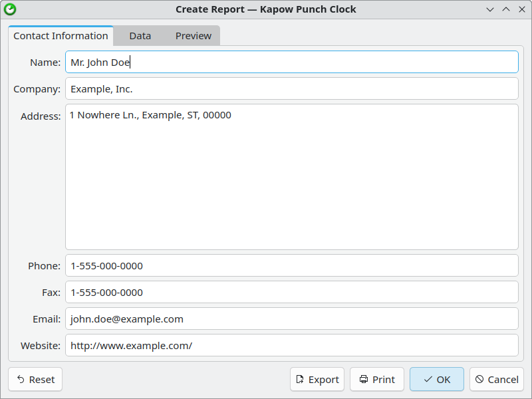Focus the Email address field

tap(291, 319)
